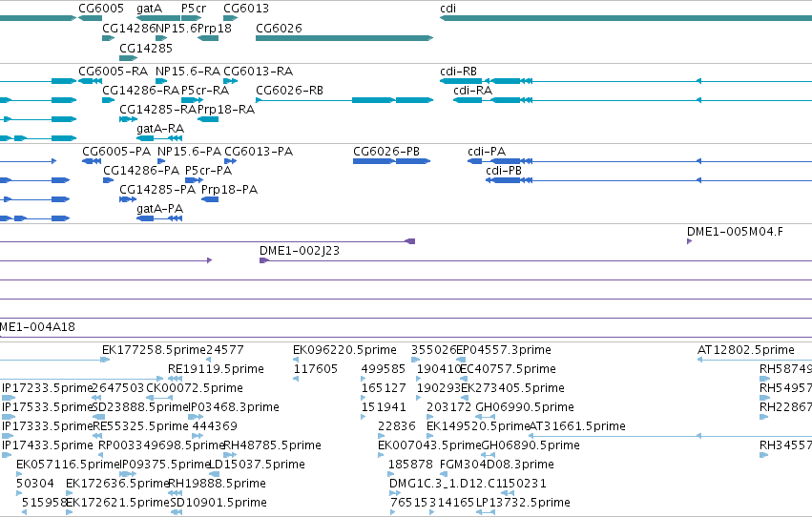Image resolution: width=812 pixels, height=517 pixels.
Task: Select the 203172 EST label
Action: 449,407
